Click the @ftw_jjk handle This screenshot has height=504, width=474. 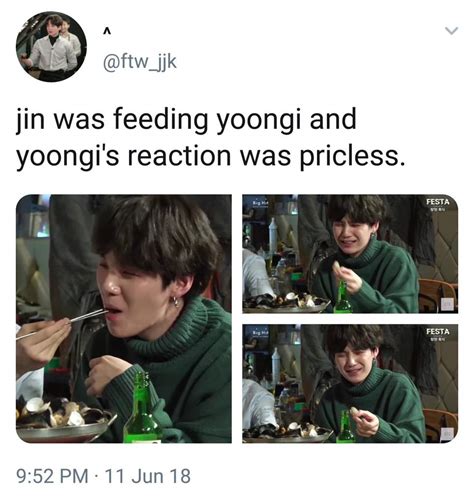(x=140, y=62)
